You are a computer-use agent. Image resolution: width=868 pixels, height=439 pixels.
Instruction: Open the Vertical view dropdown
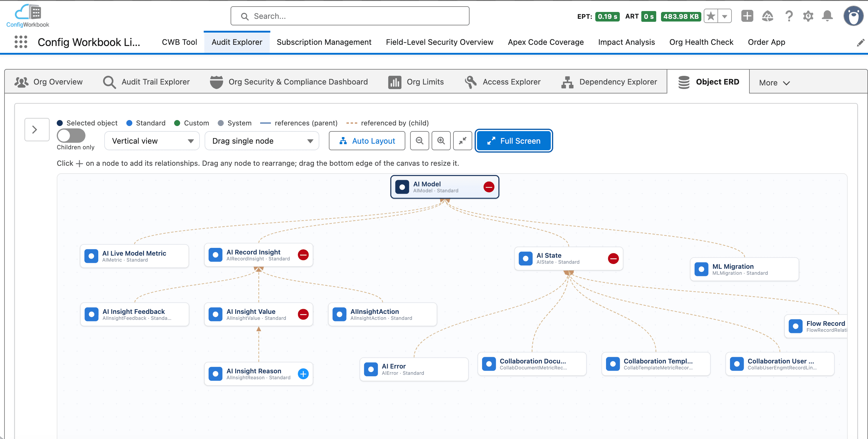152,141
